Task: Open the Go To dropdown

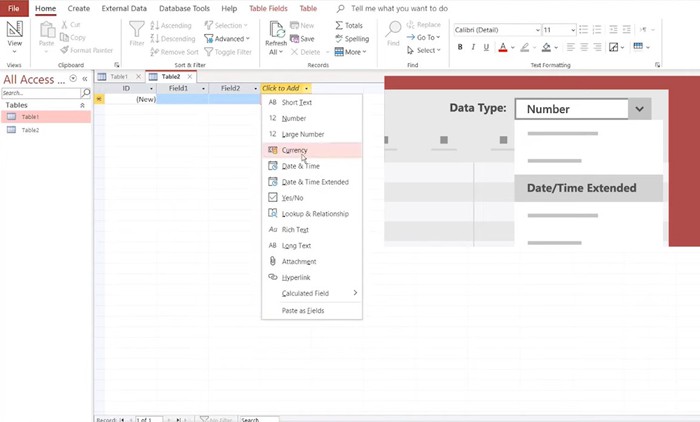Action: pos(423,37)
